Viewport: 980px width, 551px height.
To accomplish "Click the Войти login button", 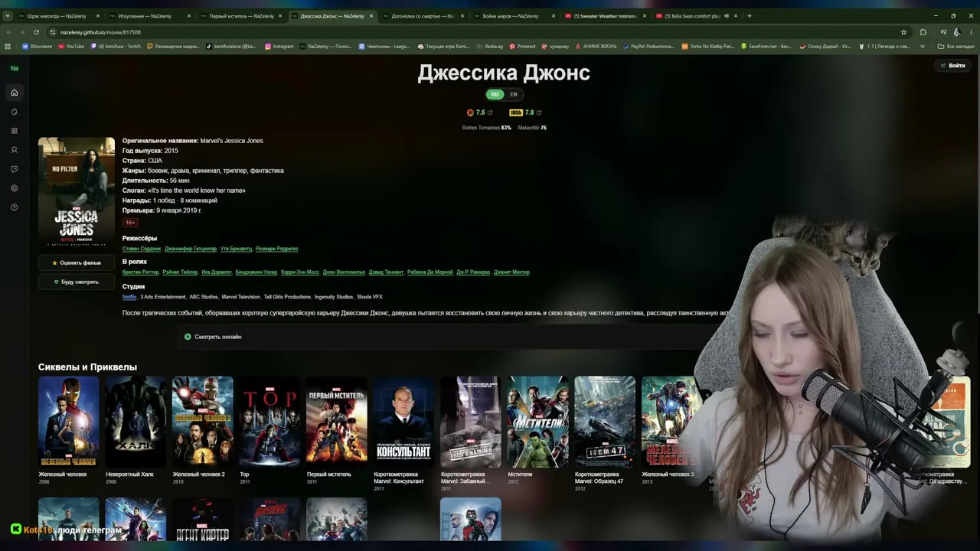I will (x=953, y=66).
